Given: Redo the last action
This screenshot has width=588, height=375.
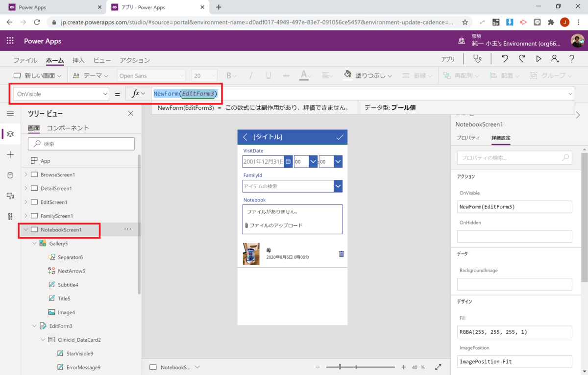Looking at the screenshot, I should tap(522, 59).
